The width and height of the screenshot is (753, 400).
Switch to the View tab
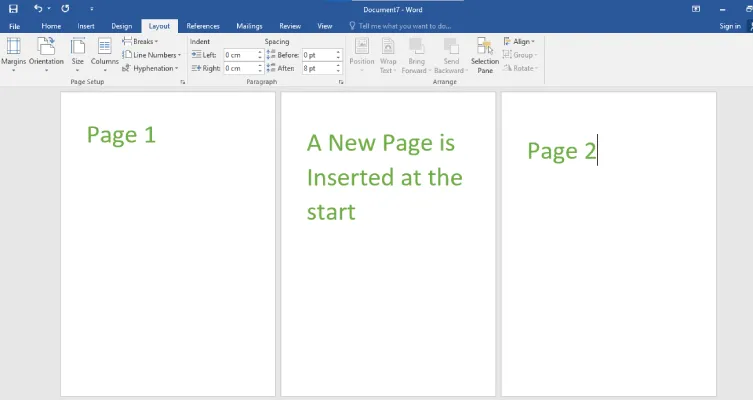[325, 26]
